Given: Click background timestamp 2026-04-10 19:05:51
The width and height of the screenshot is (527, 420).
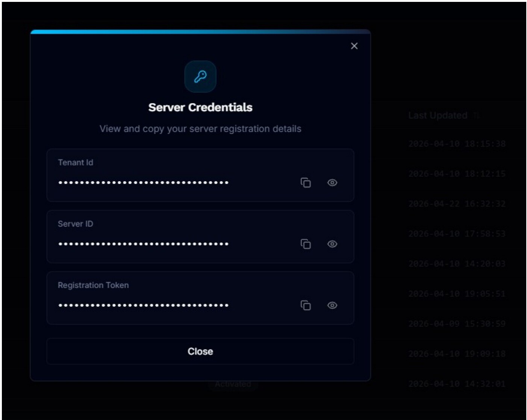Looking at the screenshot, I should 457,294.
